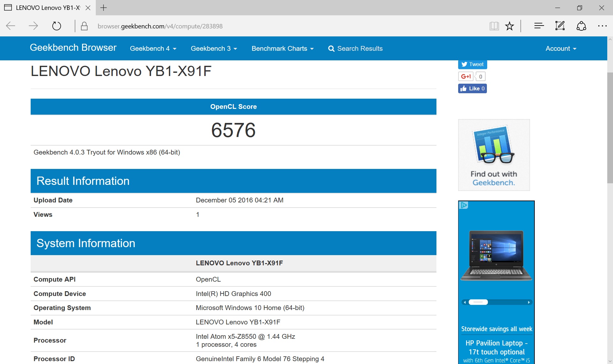This screenshot has width=613, height=364.
Task: Expand the Geekbench 3 dropdown
Action: pyautogui.click(x=214, y=49)
